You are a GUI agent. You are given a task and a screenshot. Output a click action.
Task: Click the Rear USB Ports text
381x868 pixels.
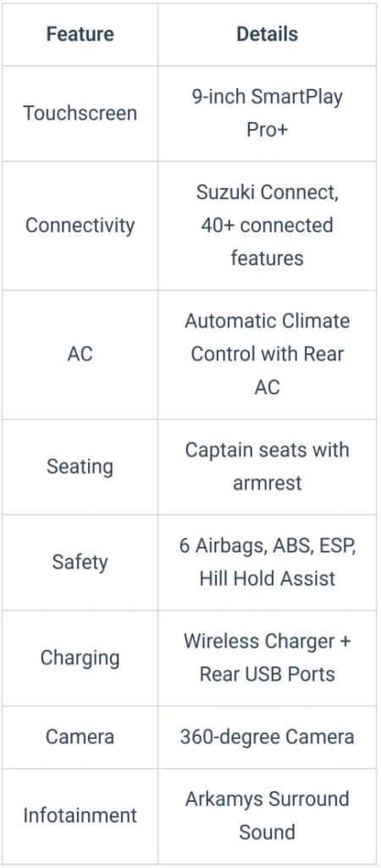267,675
